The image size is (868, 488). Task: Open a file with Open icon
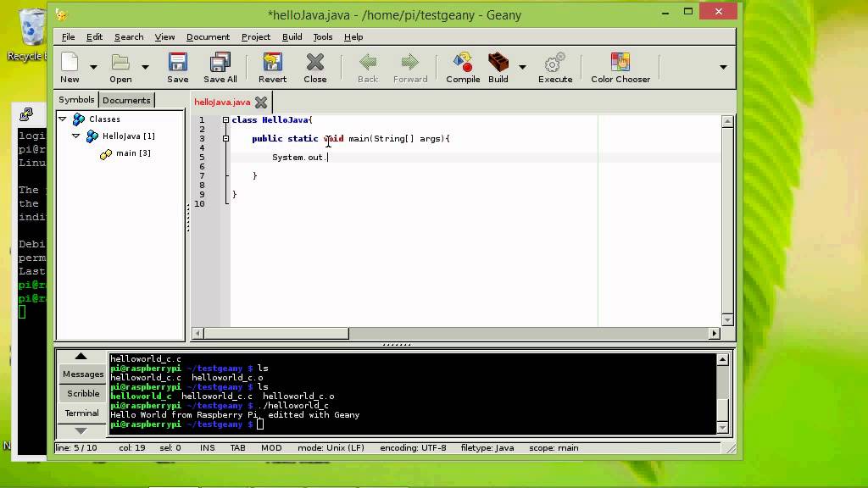click(x=120, y=68)
